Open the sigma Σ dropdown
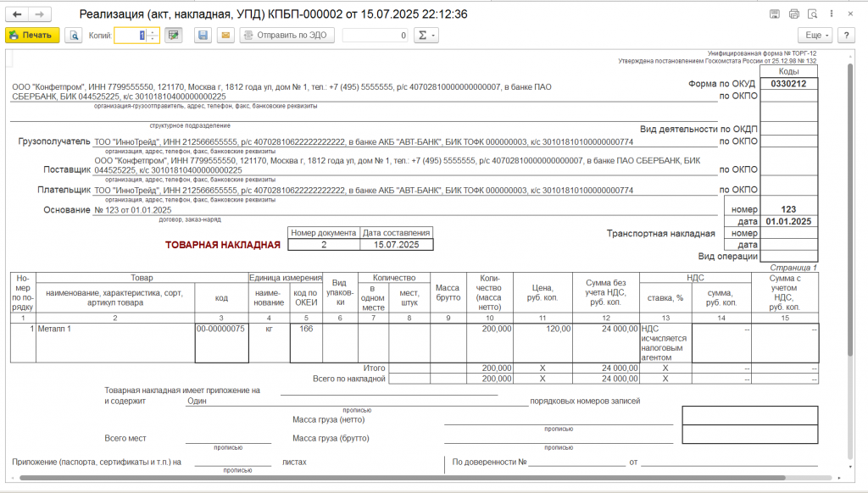868x493 pixels. pyautogui.click(x=426, y=35)
